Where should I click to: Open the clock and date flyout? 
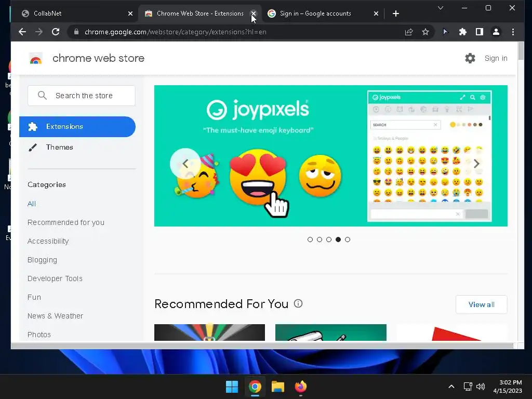(x=508, y=387)
